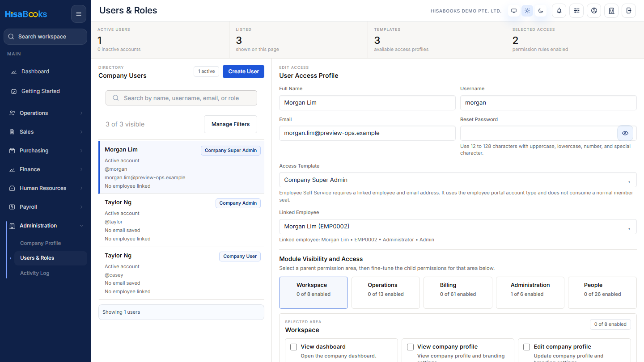Enable the View dashboard checkbox
The image size is (644, 362).
(294, 347)
